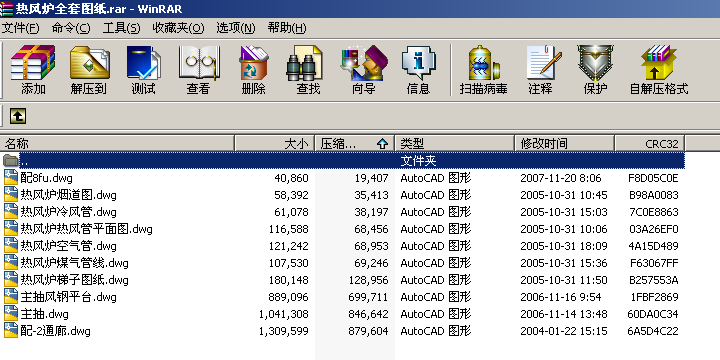Click the 自解压格式 (SFX) toolbar icon
The width and height of the screenshot is (720, 360).
[659, 62]
